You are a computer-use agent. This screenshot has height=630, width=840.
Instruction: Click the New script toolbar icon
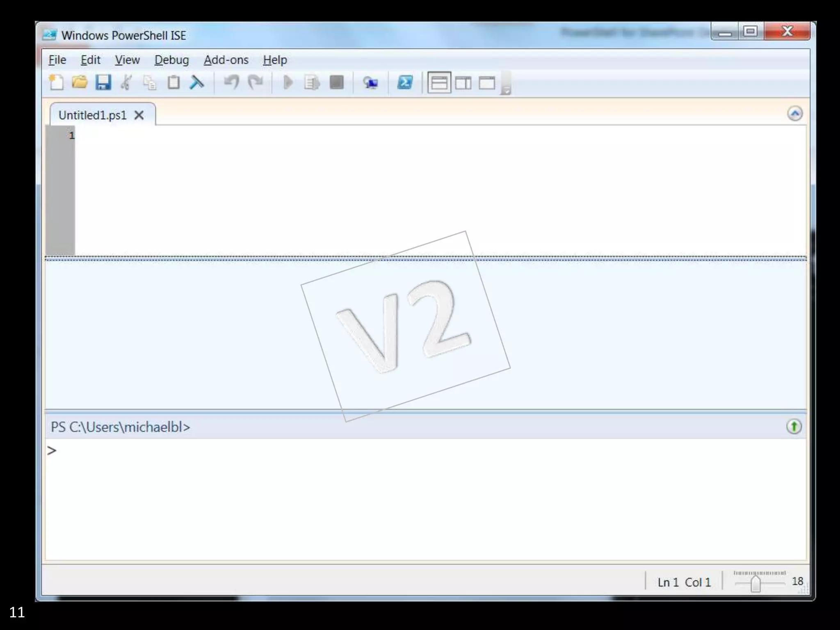coord(56,82)
